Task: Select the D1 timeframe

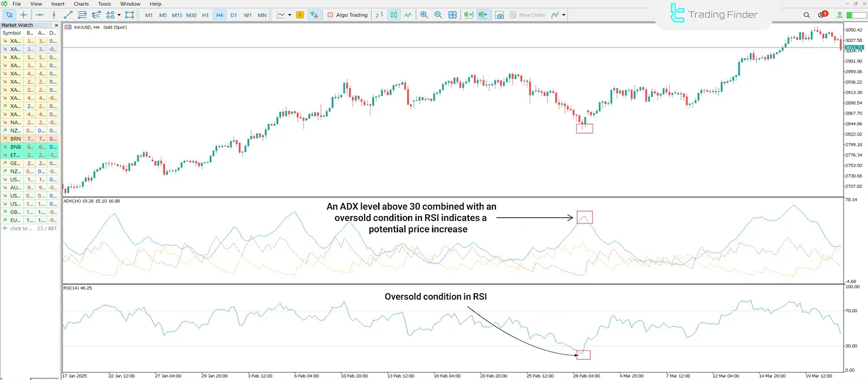Action: [x=233, y=15]
